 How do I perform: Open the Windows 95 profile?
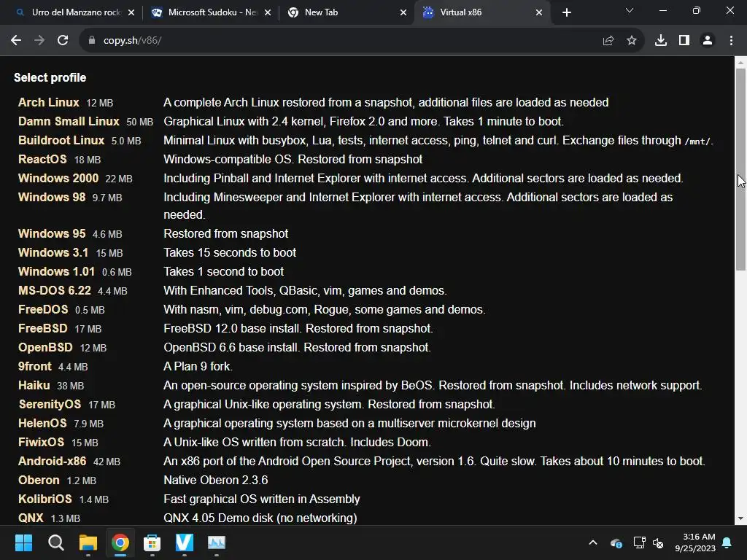[x=52, y=234]
